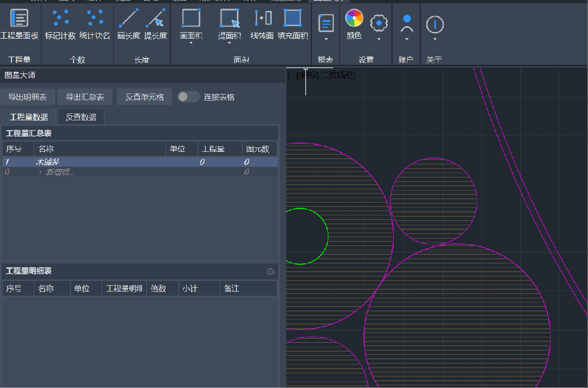Viewport: 588px width, 388px height.
Task: Select the 木铺装 row in summary table
Action: click(140, 162)
